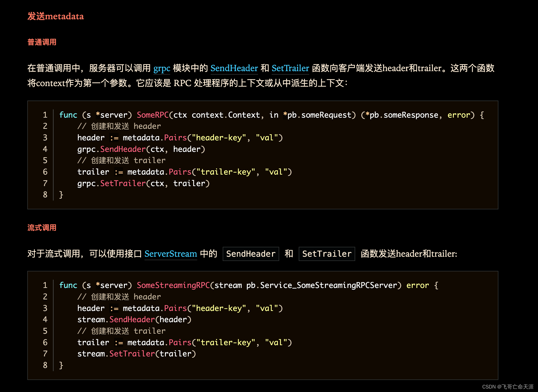The width and height of the screenshot is (538, 392).
Task: Click stream.SetTrailer(trailer) line
Action: 137,354
